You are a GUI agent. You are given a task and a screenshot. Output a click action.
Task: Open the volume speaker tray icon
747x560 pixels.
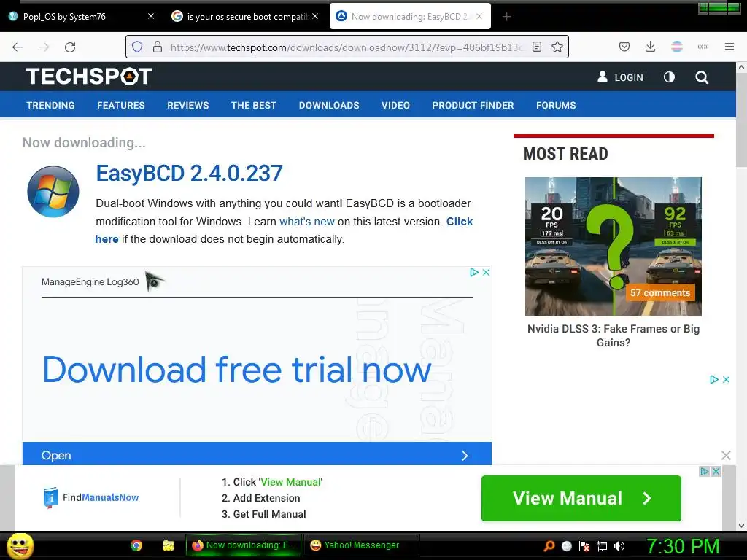(619, 547)
